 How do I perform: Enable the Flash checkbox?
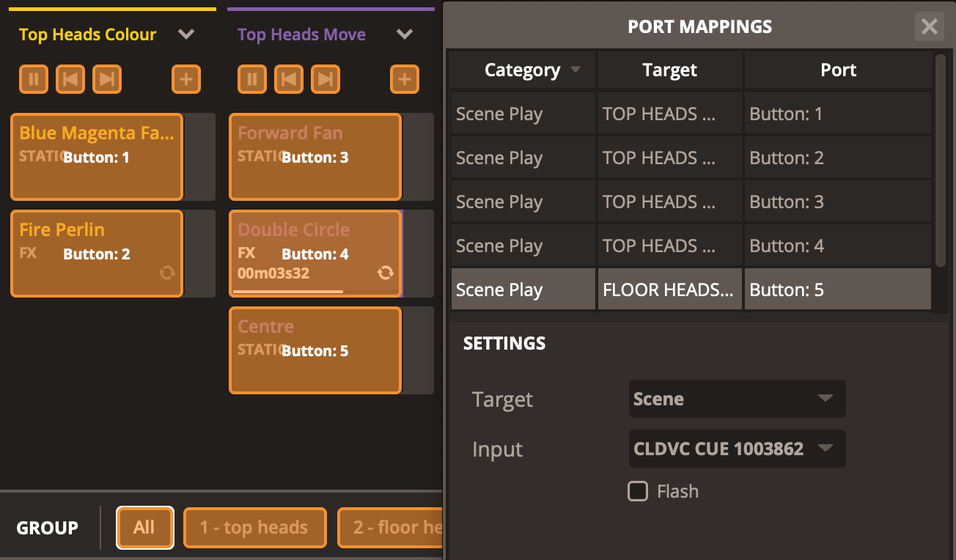638,491
